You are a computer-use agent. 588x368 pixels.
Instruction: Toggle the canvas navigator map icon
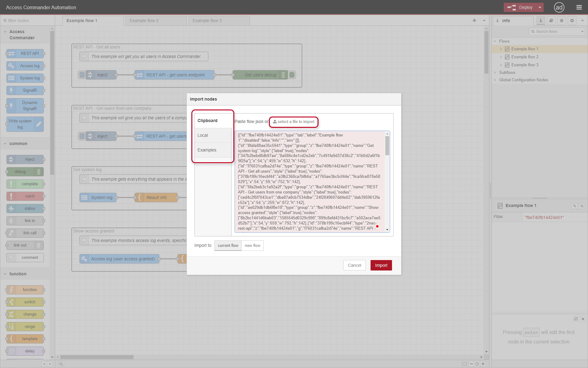click(464, 364)
